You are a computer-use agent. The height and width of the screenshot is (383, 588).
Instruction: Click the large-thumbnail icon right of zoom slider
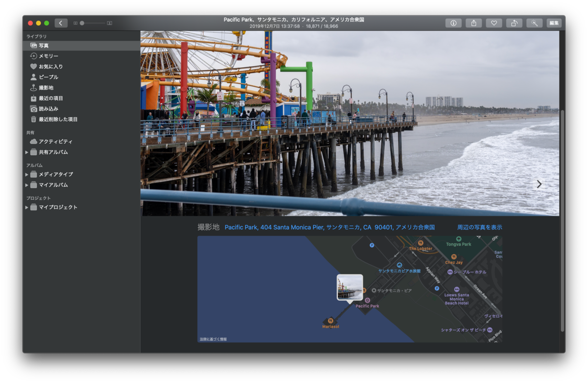[109, 23]
